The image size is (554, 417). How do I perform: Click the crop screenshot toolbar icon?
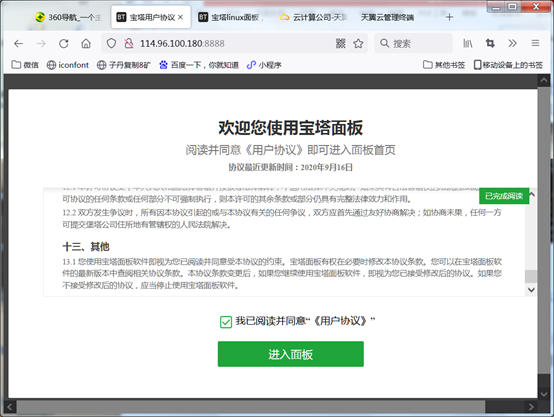pos(490,43)
